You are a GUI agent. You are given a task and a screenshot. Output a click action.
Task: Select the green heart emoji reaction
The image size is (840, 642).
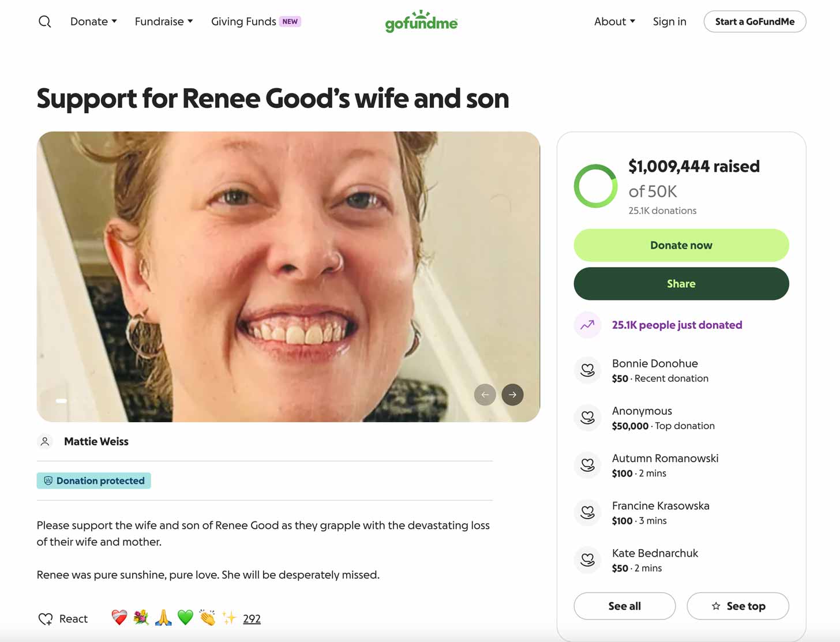click(186, 617)
